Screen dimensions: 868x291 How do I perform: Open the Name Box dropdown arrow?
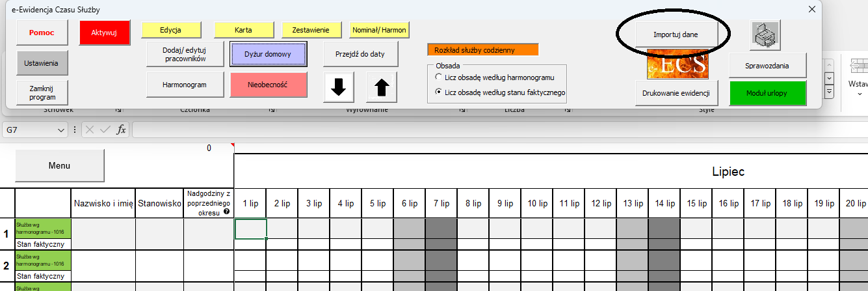pos(61,130)
